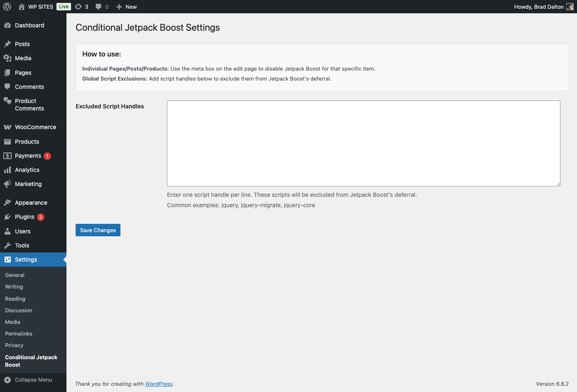Click the comments bubble icon in admin bar
577x392 pixels.
point(98,7)
